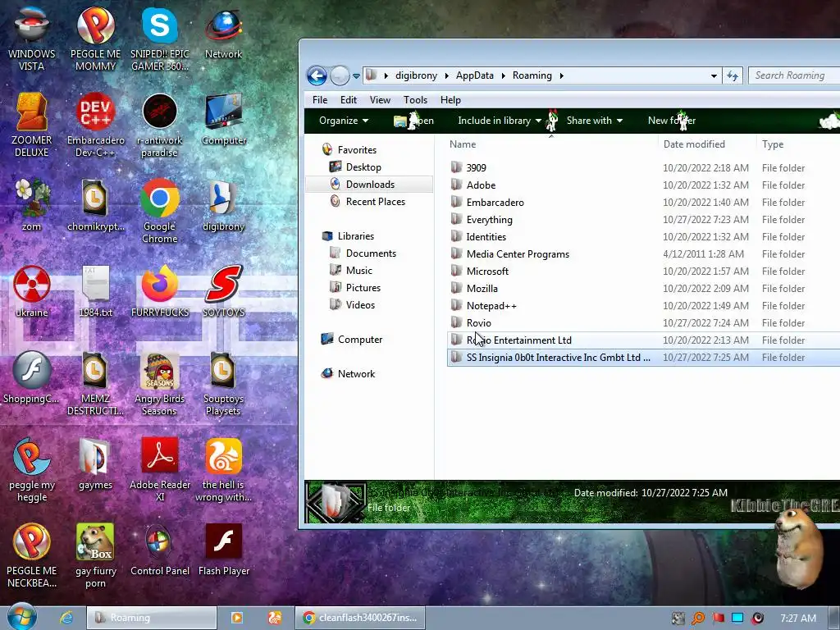Viewport: 840px width, 630px height.
Task: Open the Edit menu
Action: 348,100
